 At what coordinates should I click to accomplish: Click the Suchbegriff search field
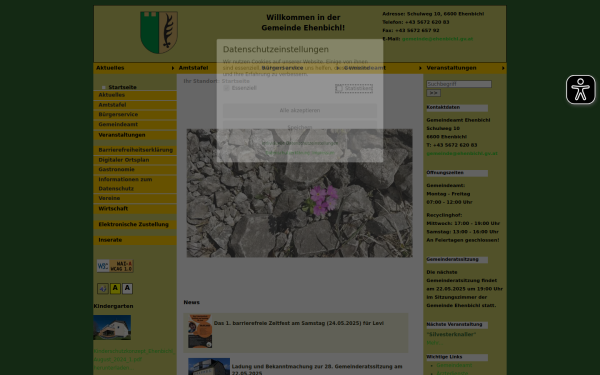tap(459, 84)
